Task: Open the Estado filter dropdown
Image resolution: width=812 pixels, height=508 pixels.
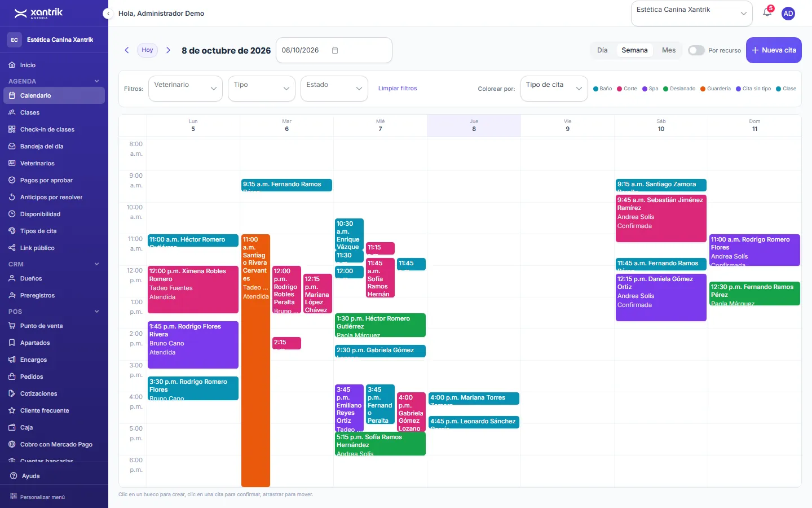Action: [334, 89]
